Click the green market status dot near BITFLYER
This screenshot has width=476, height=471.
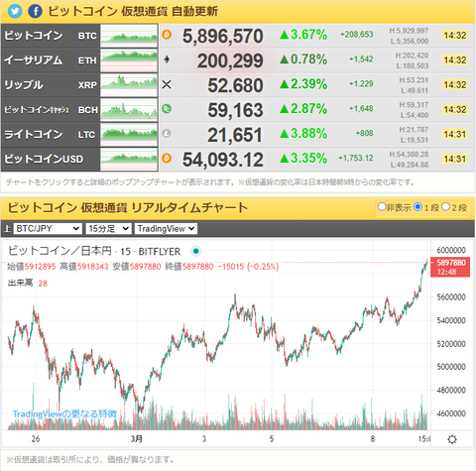(x=195, y=251)
